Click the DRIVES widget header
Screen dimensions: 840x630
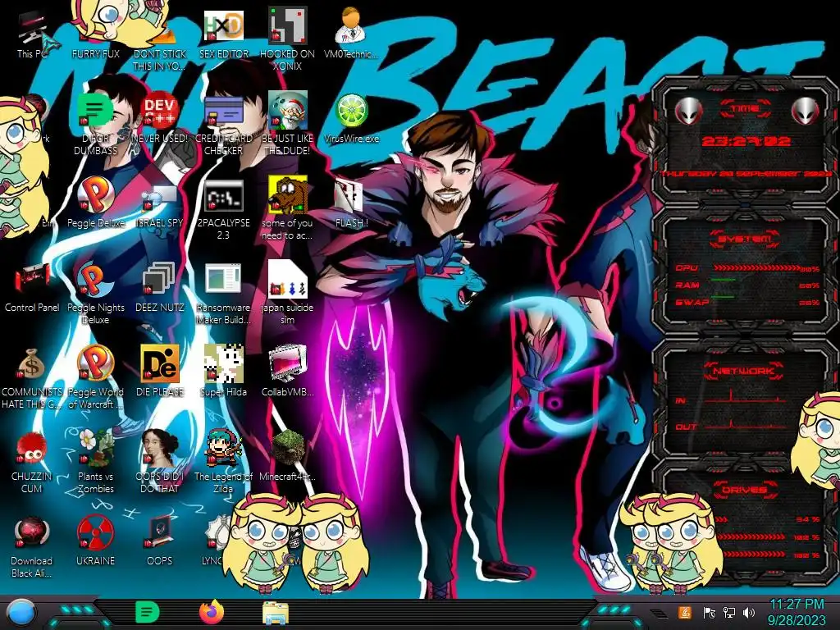tap(744, 490)
